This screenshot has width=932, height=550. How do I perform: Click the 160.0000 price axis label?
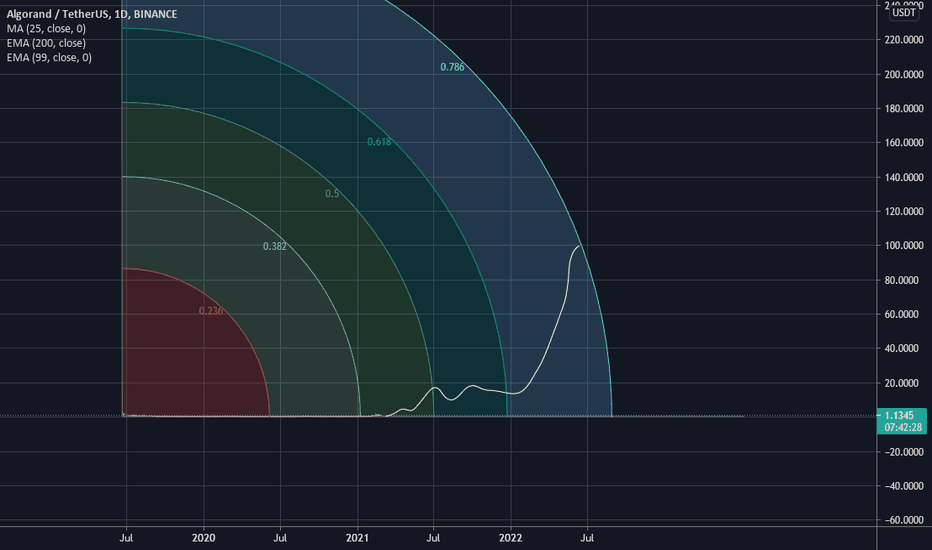[904, 143]
